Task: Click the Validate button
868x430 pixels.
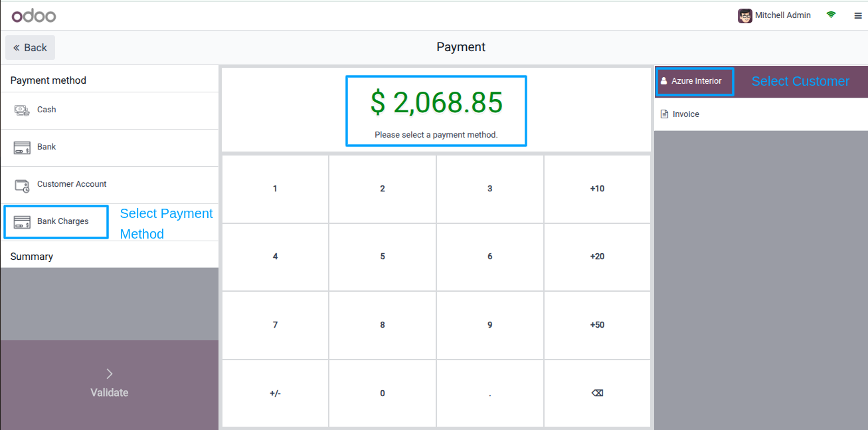Action: coord(110,385)
